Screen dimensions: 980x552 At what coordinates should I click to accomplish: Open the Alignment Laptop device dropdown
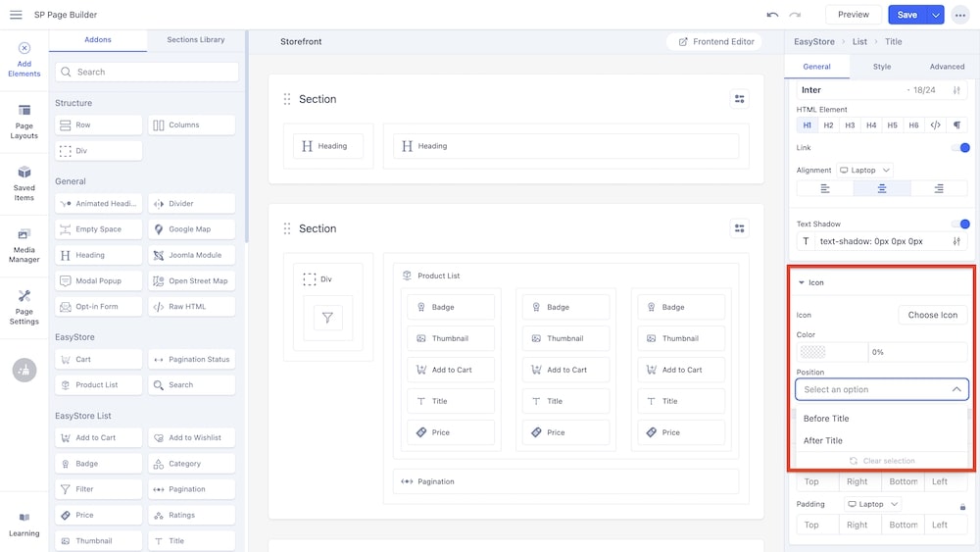click(864, 170)
